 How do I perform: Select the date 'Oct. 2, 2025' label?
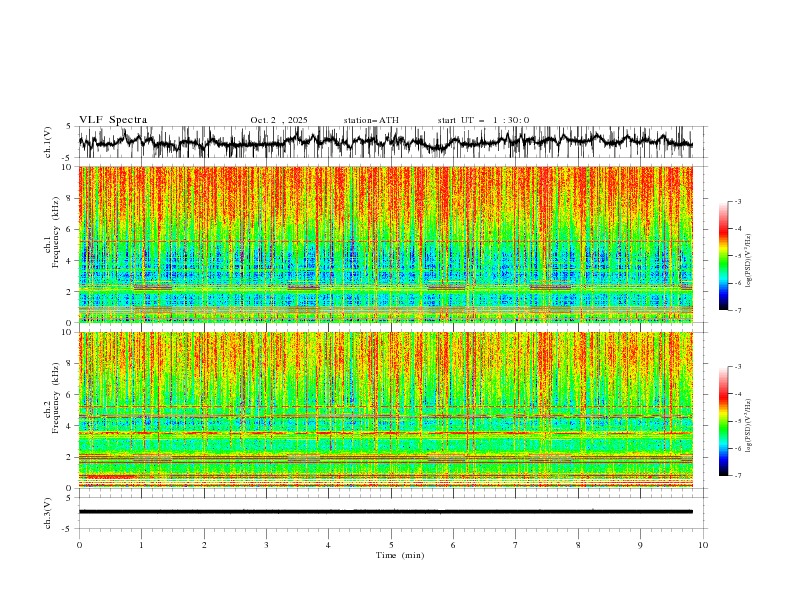coord(279,120)
